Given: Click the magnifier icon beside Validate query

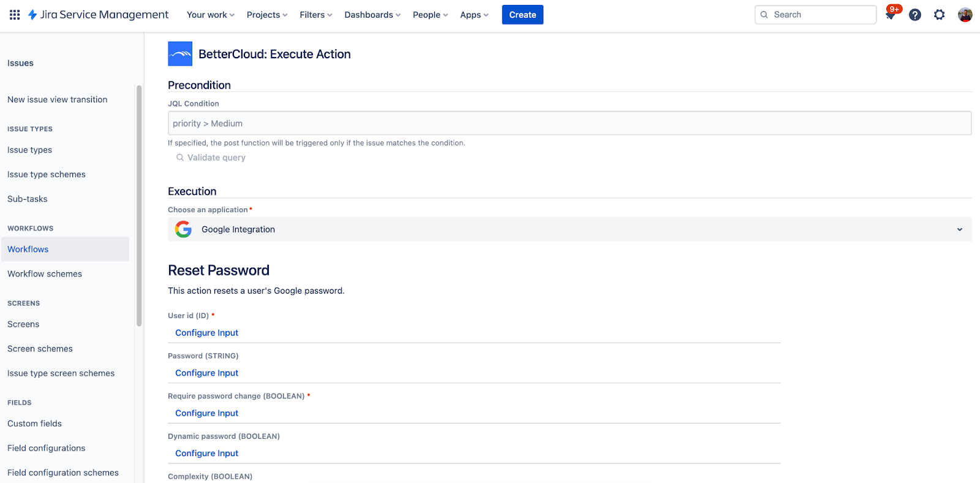Looking at the screenshot, I should 180,158.
